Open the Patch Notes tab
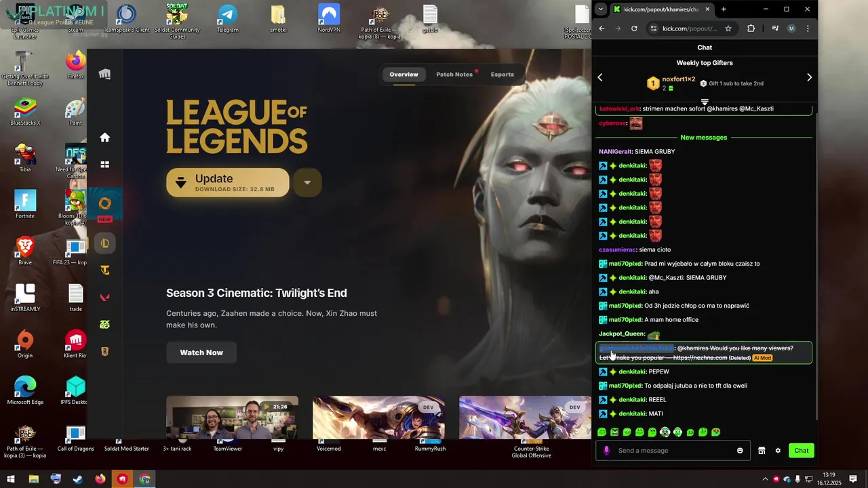Viewport: 868px width, 488px height. point(454,75)
